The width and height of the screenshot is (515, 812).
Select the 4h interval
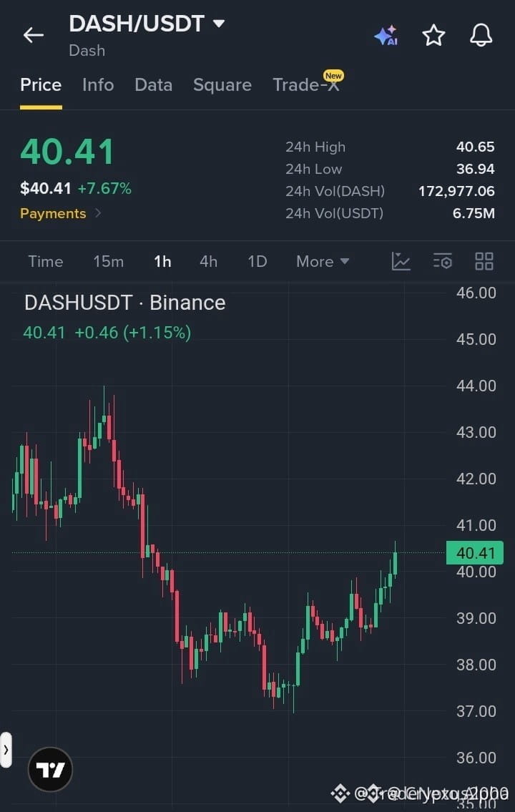(x=209, y=262)
